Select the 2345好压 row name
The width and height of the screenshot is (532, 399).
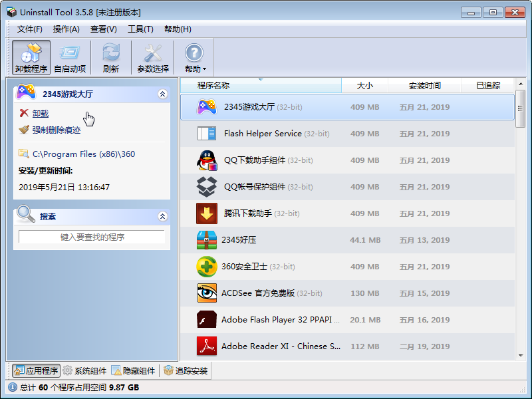(x=239, y=240)
